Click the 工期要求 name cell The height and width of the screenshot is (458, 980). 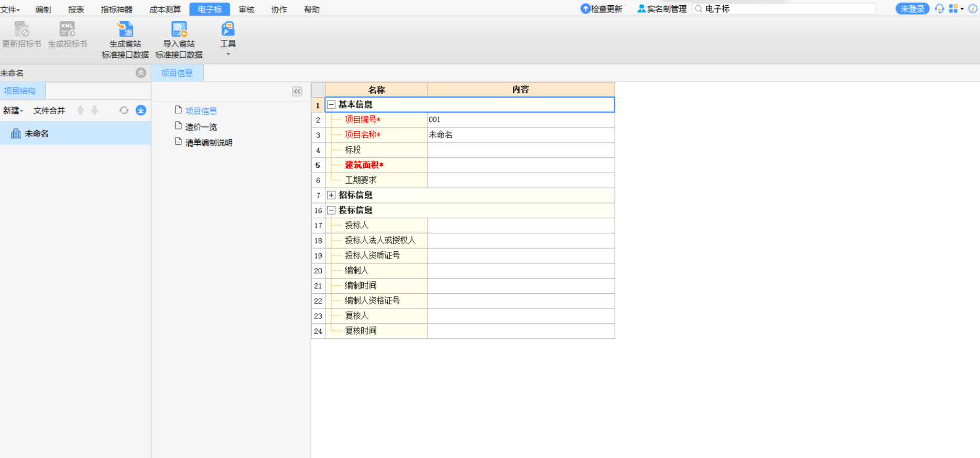click(376, 180)
